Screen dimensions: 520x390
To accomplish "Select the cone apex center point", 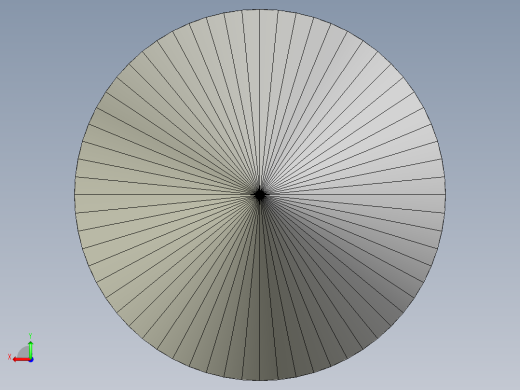I will 260,195.
